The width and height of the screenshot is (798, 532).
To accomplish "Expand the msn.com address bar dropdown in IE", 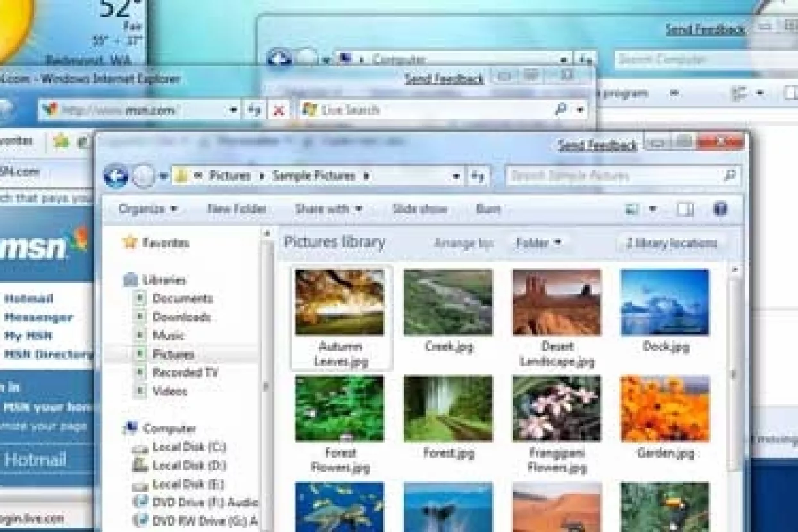I will tap(234, 110).
